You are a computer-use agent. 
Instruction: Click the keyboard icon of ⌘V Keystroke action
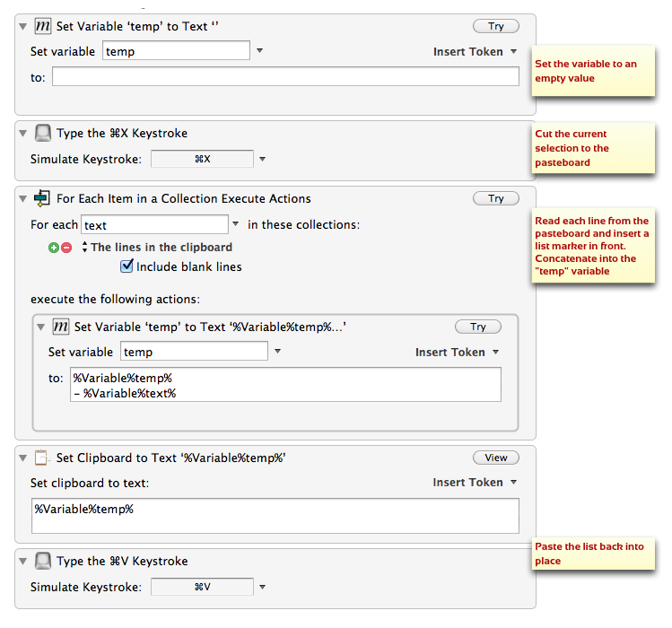(x=43, y=561)
